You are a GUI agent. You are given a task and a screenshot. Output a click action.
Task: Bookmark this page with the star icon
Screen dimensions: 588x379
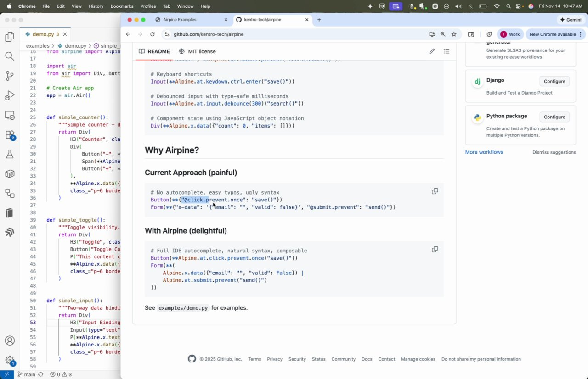454,34
